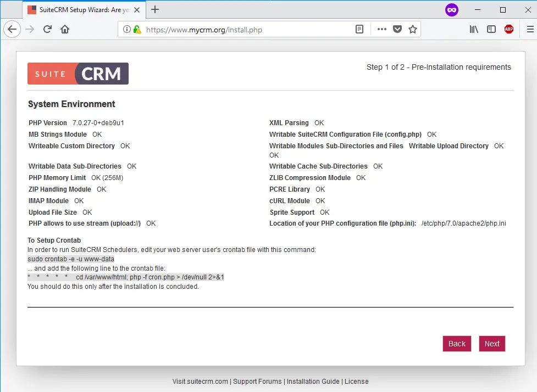Show sidebars icon

coord(491,30)
